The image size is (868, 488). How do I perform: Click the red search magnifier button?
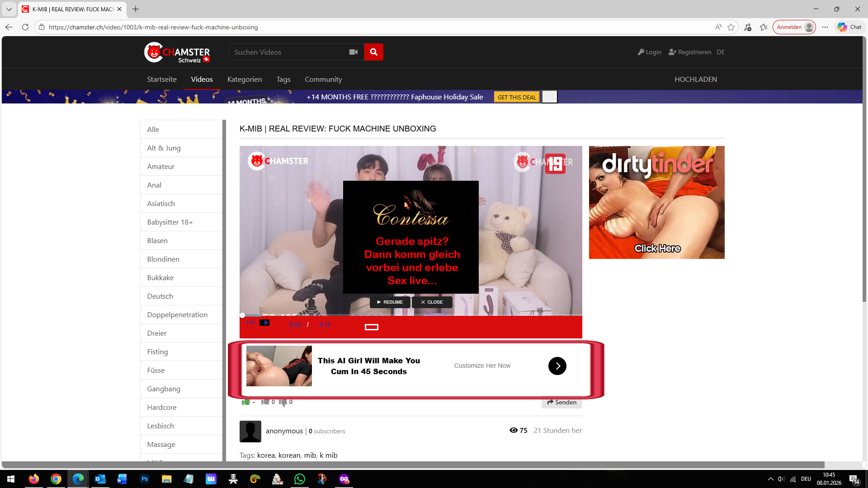373,52
